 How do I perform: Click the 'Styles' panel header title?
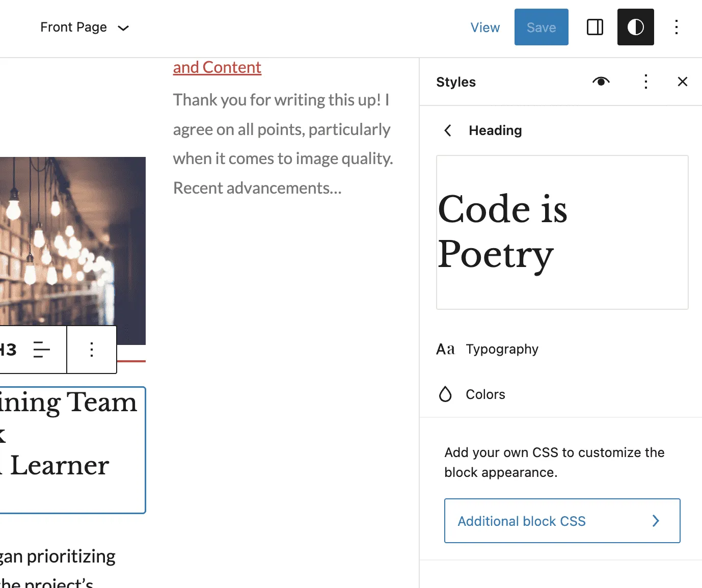click(456, 82)
